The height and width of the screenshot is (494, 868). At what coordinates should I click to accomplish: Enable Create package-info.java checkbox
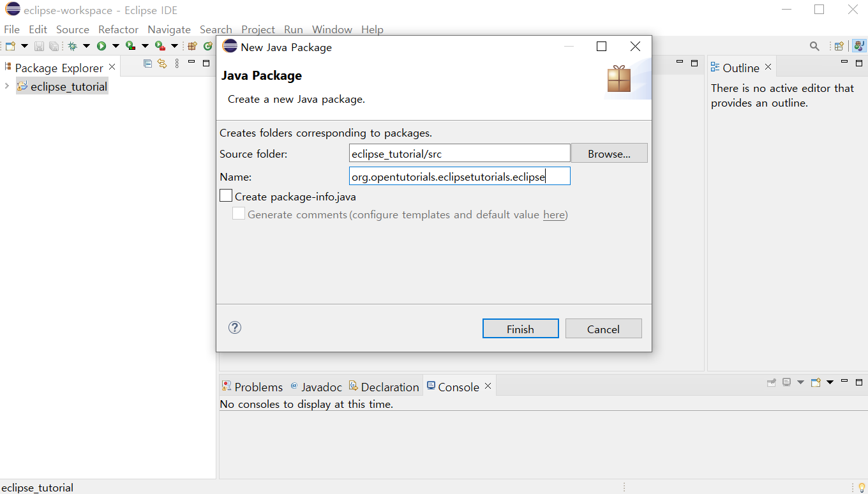click(226, 196)
